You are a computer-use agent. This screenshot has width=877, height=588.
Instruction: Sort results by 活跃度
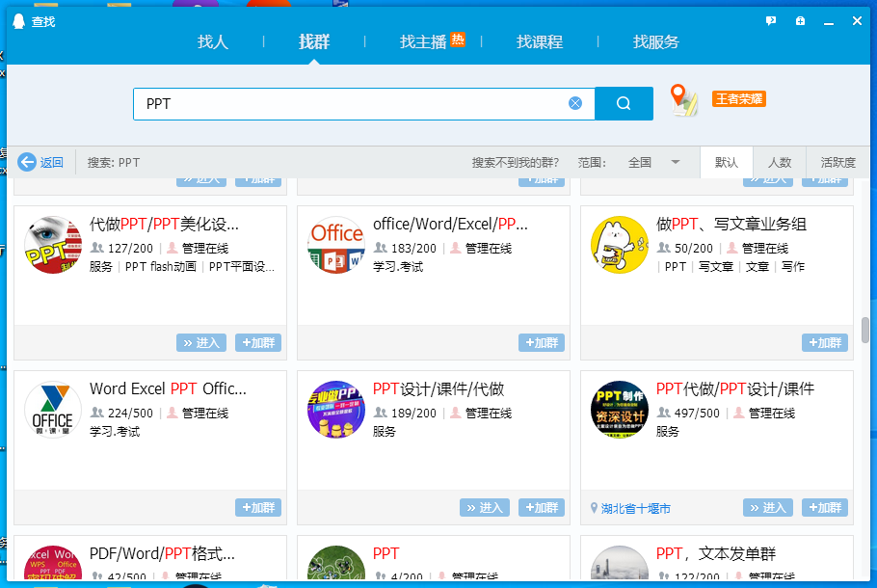pos(837,162)
